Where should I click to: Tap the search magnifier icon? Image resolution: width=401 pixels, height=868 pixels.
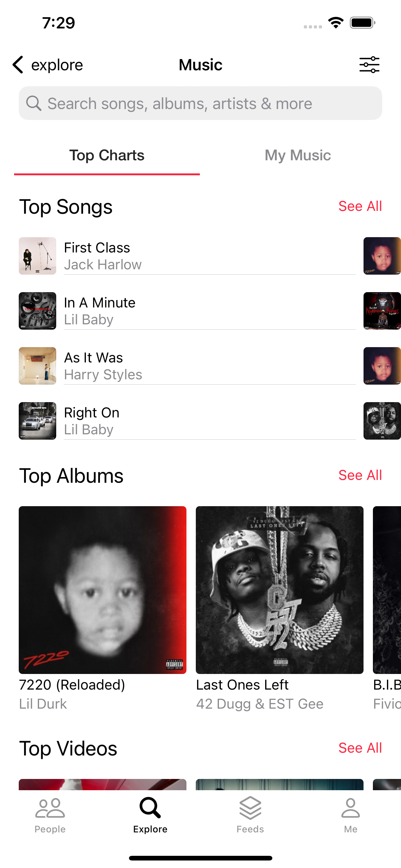click(34, 103)
